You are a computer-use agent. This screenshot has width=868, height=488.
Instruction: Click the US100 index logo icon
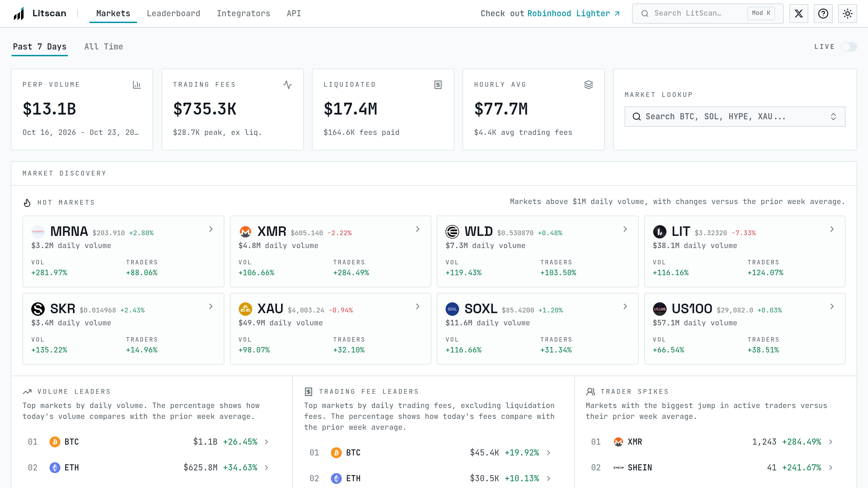coord(659,309)
